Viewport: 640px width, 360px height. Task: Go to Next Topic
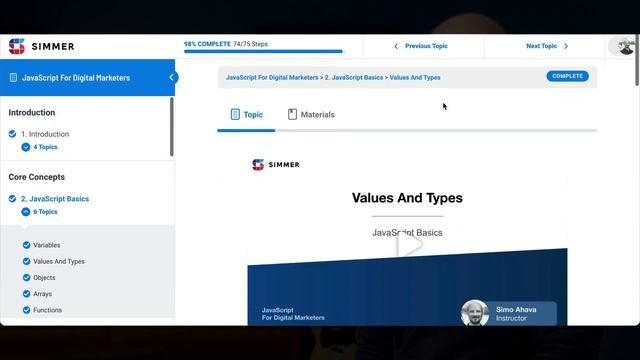pyautogui.click(x=547, y=46)
